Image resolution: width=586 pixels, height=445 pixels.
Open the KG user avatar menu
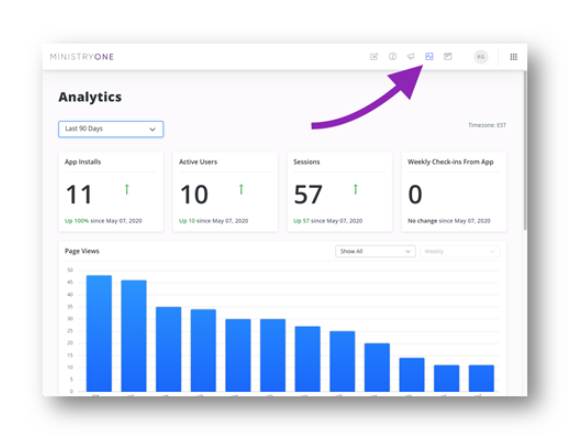(481, 57)
